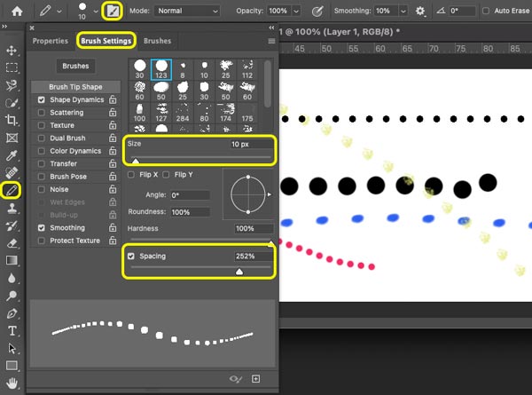Select the Type tool

(12, 331)
